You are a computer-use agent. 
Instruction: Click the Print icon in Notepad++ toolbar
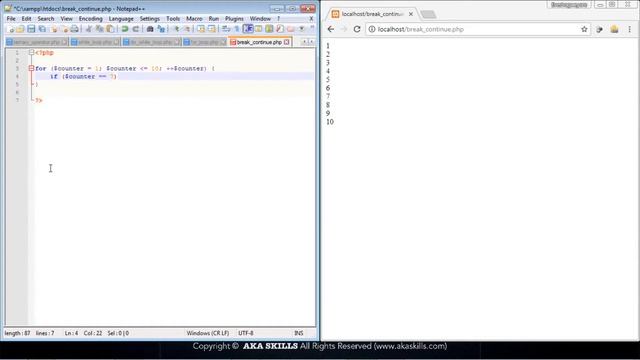[74, 29]
